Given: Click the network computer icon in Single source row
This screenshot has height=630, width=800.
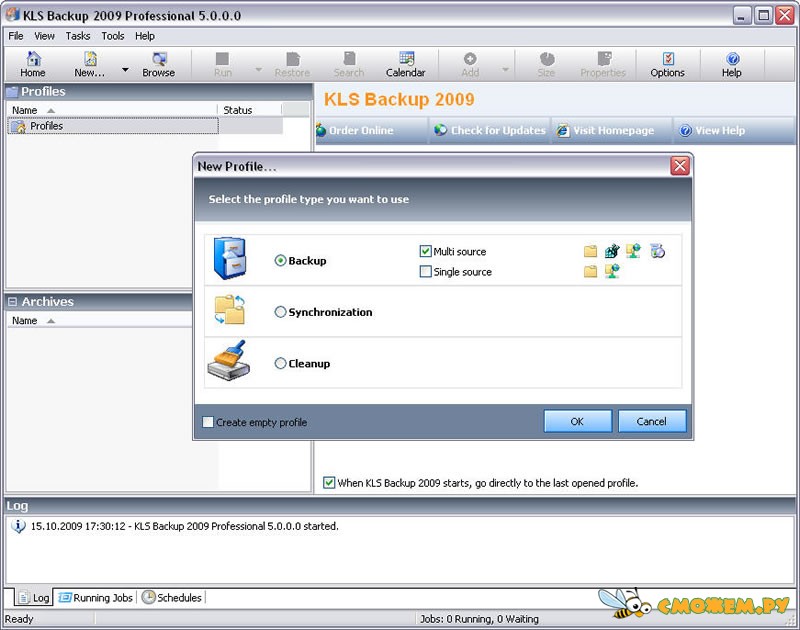Looking at the screenshot, I should pos(612,271).
